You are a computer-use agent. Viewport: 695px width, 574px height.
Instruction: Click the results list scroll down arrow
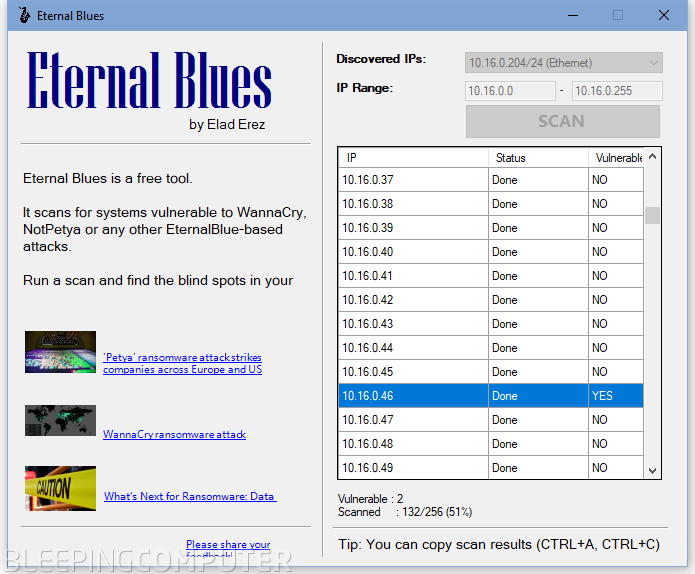[652, 471]
